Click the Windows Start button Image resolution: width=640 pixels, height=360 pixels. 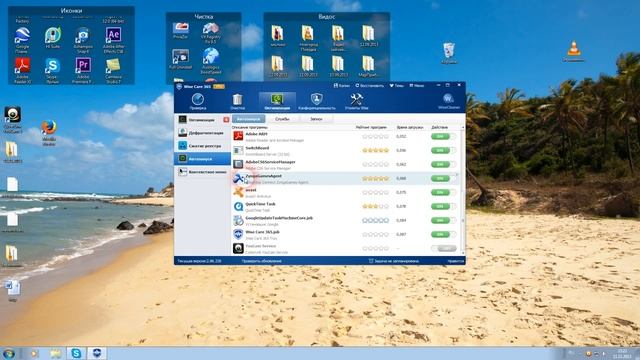9,353
